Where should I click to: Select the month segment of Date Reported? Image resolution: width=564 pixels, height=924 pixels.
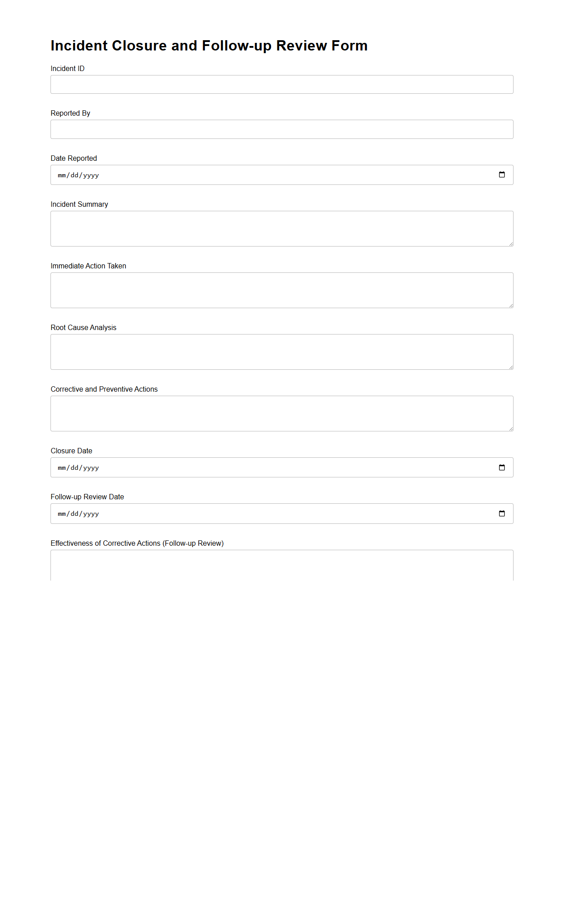[x=62, y=175]
